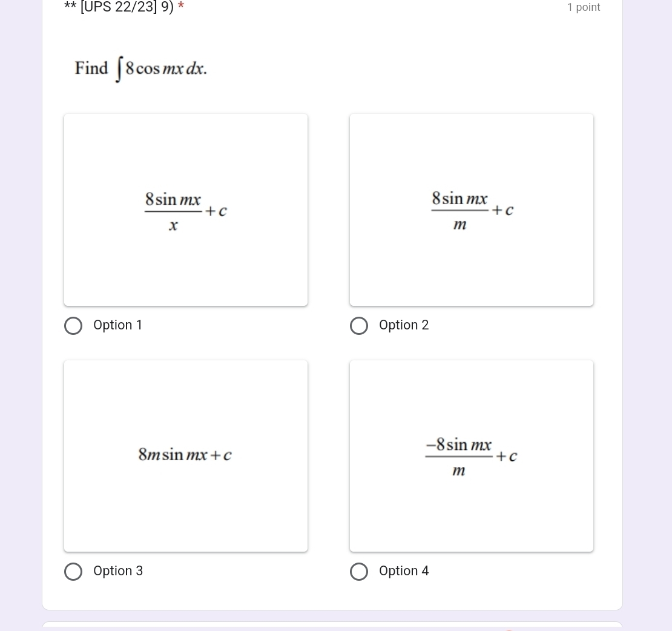Click the 'Option 4' text label
Image resolution: width=672 pixels, height=631 pixels.
[404, 570]
